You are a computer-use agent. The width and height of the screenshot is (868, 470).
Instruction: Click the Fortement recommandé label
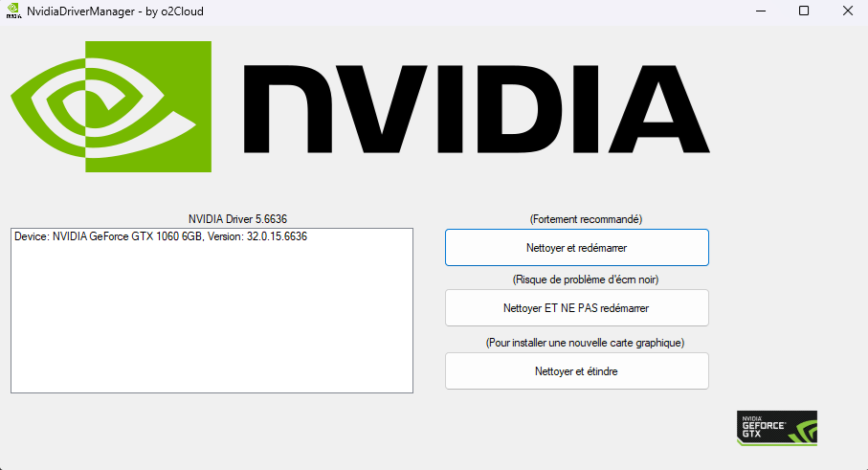tap(586, 219)
